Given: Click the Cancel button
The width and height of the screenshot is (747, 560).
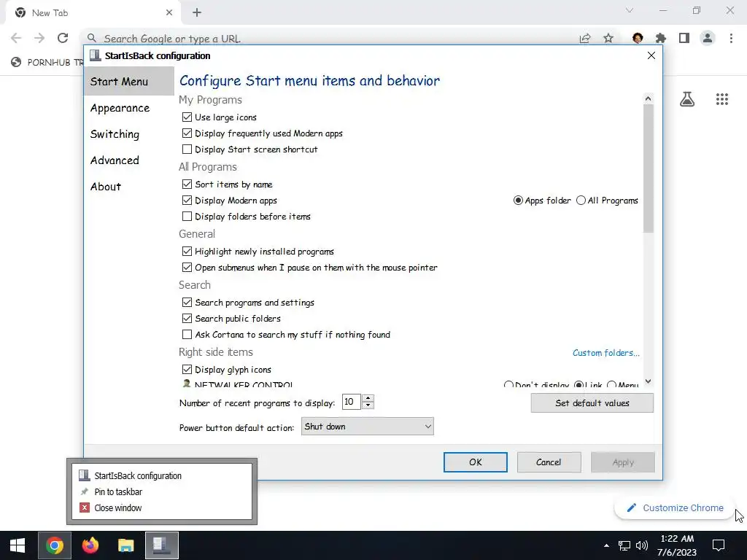Looking at the screenshot, I should [x=549, y=462].
